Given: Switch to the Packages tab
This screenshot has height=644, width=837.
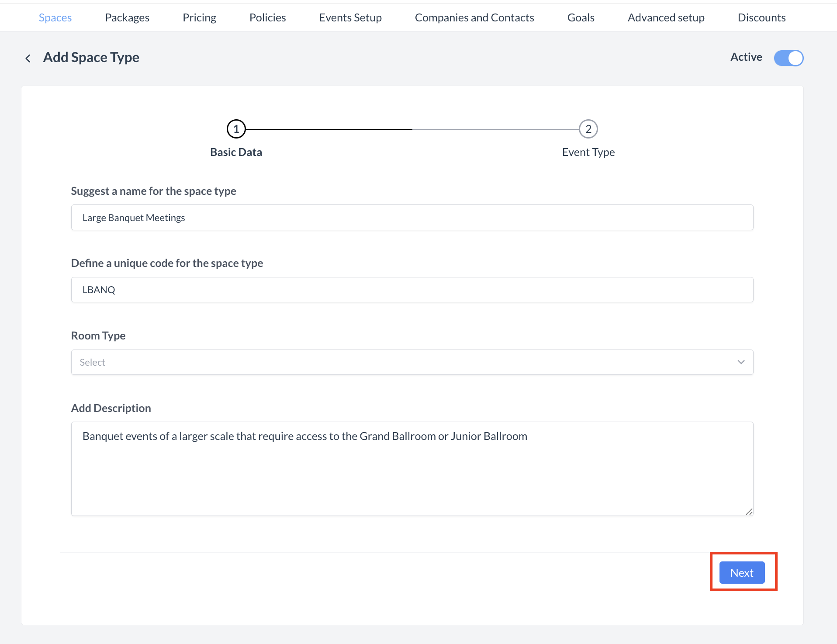Looking at the screenshot, I should (x=127, y=17).
